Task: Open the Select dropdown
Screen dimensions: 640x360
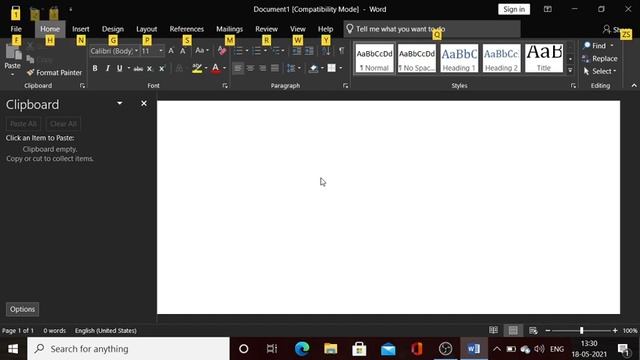Action: click(x=600, y=71)
